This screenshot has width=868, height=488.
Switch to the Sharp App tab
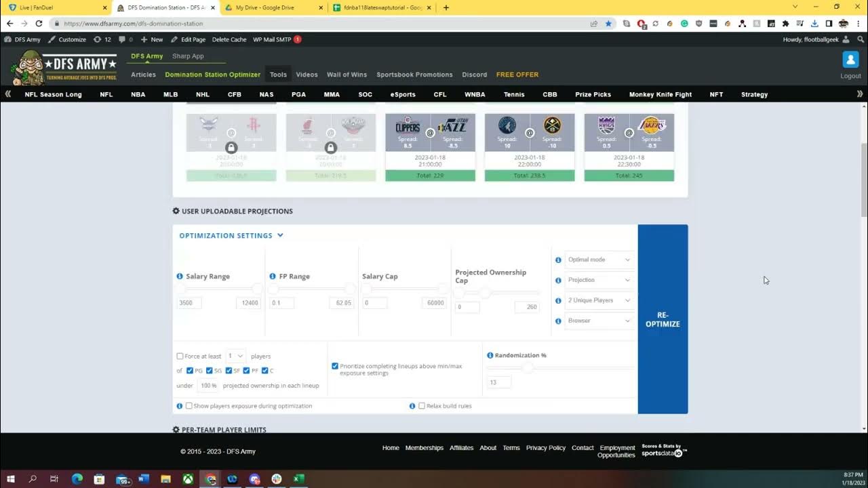pos(188,56)
